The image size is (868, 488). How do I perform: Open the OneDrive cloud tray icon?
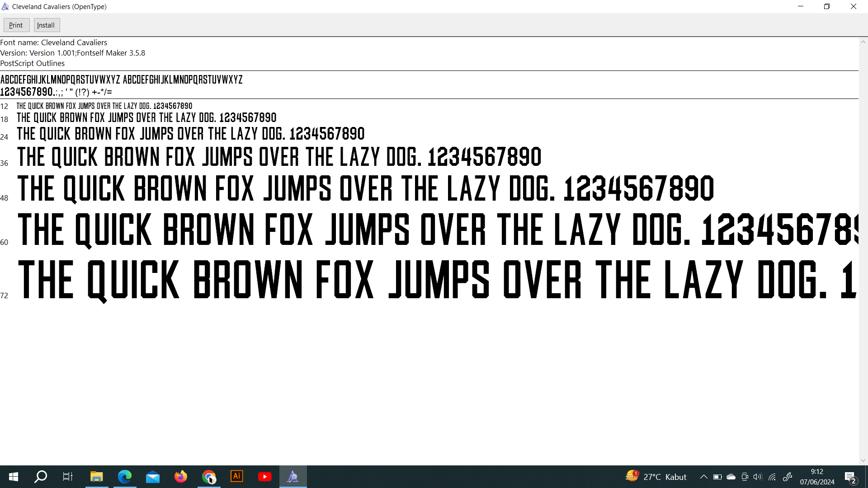(731, 477)
